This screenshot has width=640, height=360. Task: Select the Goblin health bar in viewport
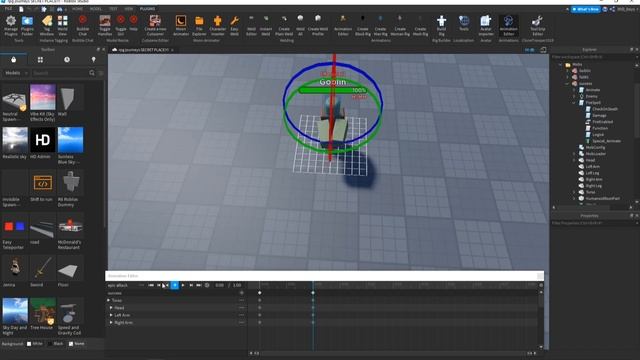[333, 90]
